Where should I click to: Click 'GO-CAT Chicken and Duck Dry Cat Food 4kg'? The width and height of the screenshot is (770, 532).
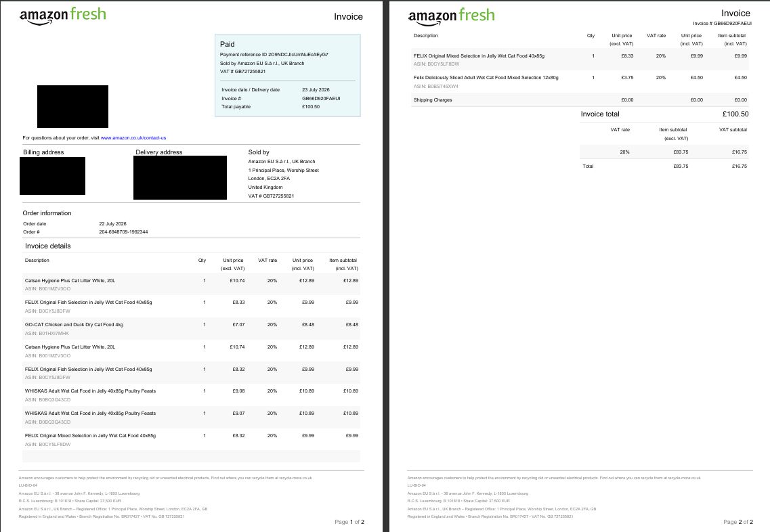(74, 324)
